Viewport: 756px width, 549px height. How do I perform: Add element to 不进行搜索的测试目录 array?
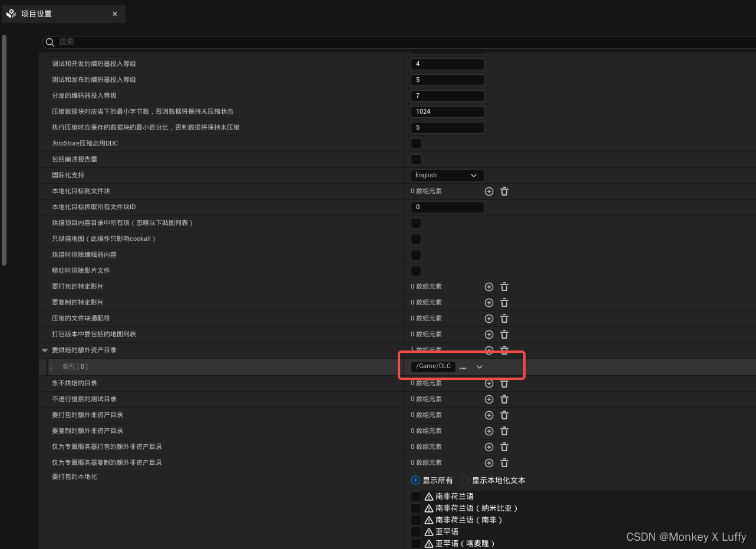(x=488, y=399)
